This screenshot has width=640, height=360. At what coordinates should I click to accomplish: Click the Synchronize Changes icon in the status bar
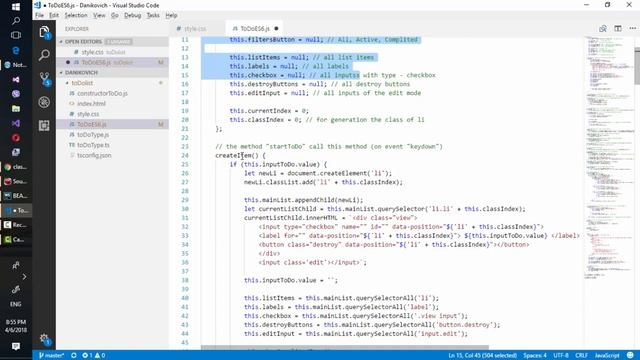tap(74, 356)
